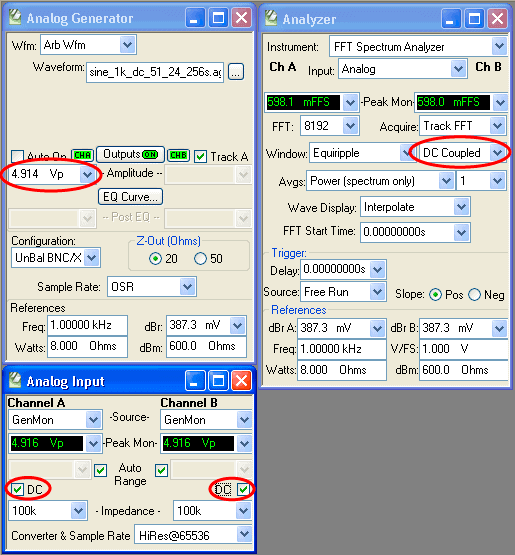Open the Wfm Arb Wfm dropdown

tap(127, 45)
